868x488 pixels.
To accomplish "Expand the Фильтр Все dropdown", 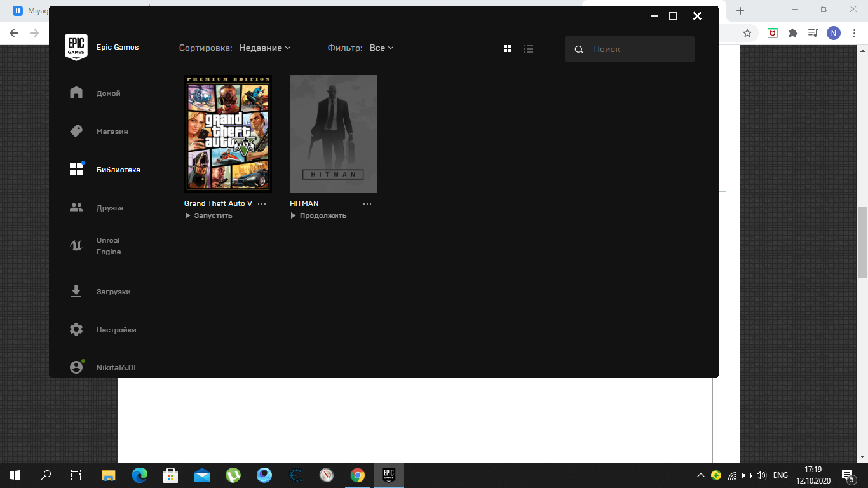I will [381, 48].
